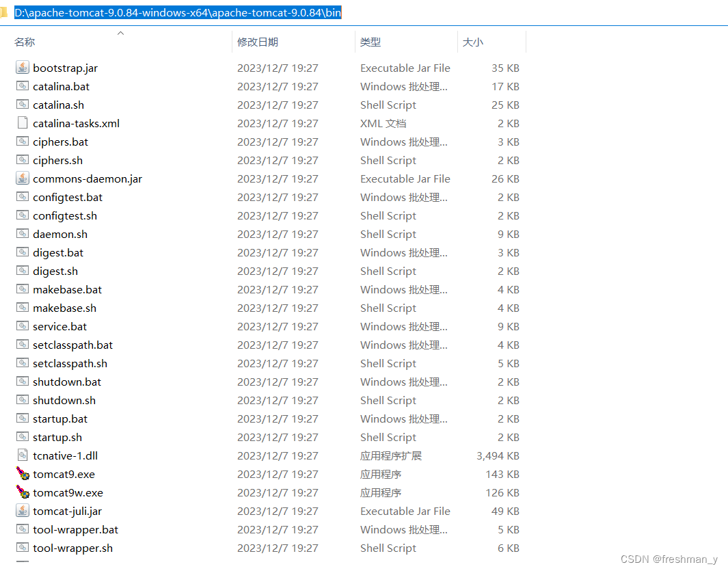Image resolution: width=728 pixels, height=571 pixels.
Task: Select the digest.sh file name
Action: pyautogui.click(x=55, y=271)
